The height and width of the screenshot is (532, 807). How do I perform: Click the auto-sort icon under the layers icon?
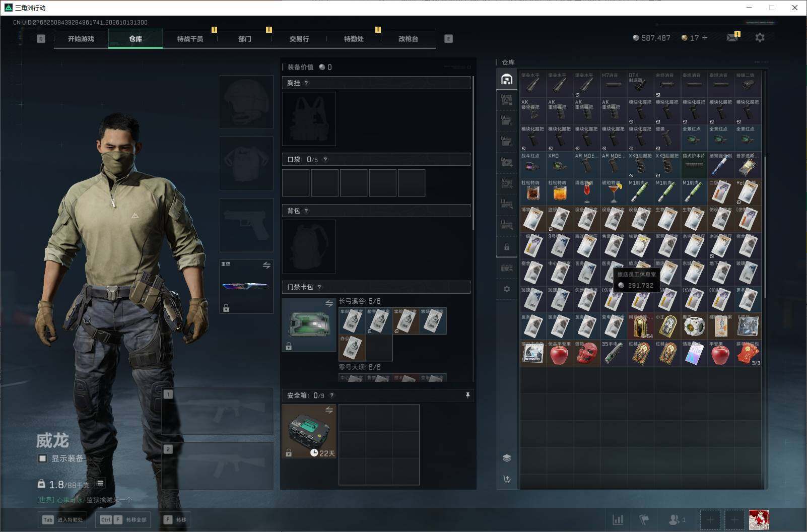[x=507, y=479]
